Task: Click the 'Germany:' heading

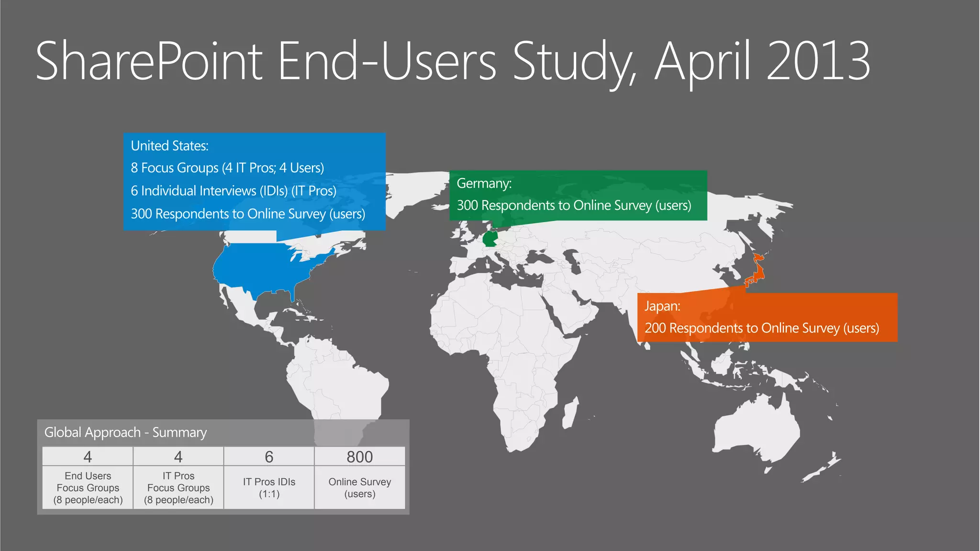Action: [x=484, y=183]
